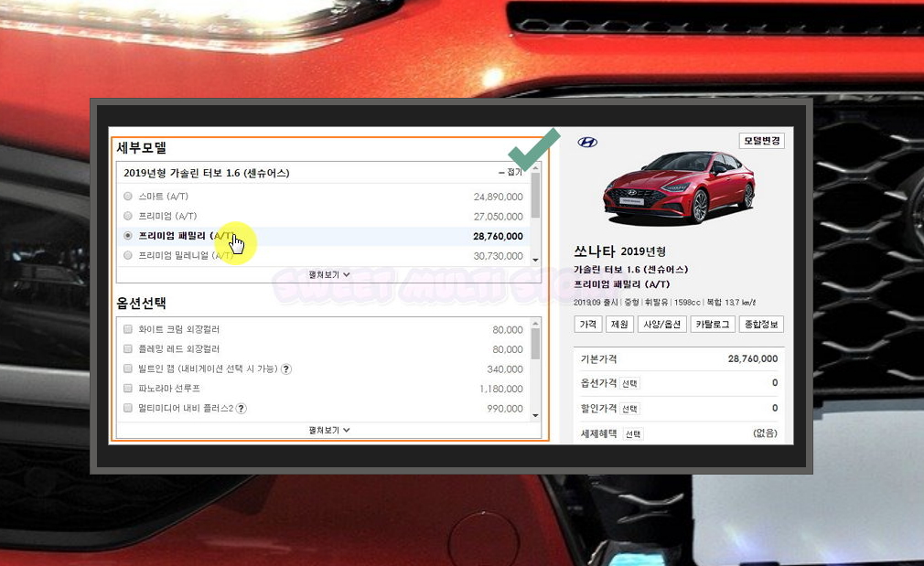Open help icon next to 멀티미디어 내비 플러스2
924x566 pixels.
241,408
